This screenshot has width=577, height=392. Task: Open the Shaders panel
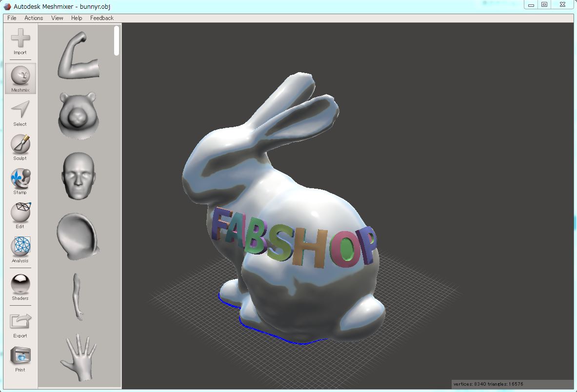point(20,288)
